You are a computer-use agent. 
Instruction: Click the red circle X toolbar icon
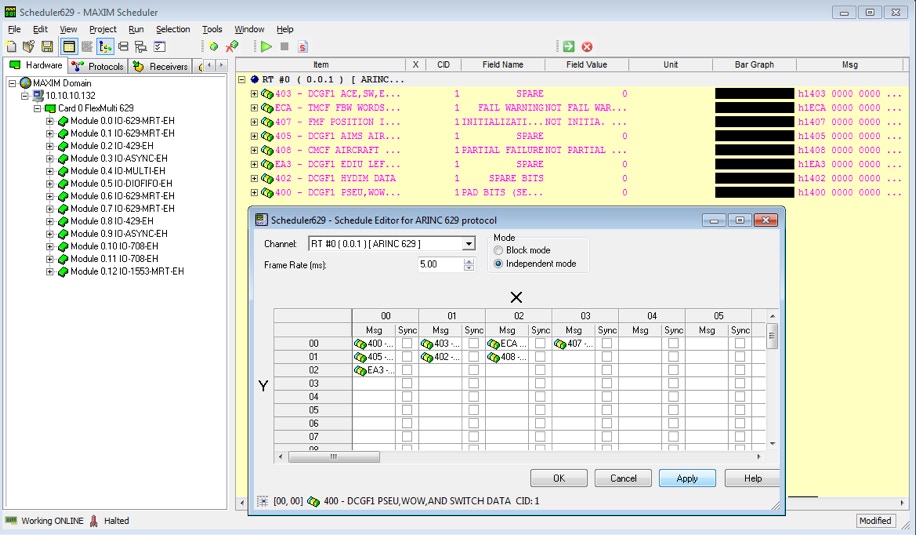point(587,47)
